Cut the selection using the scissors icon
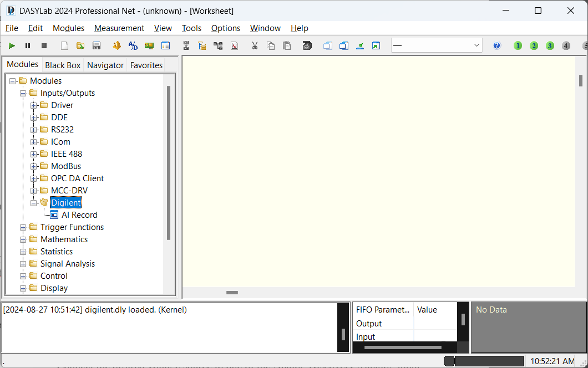The image size is (588, 368). (x=255, y=45)
